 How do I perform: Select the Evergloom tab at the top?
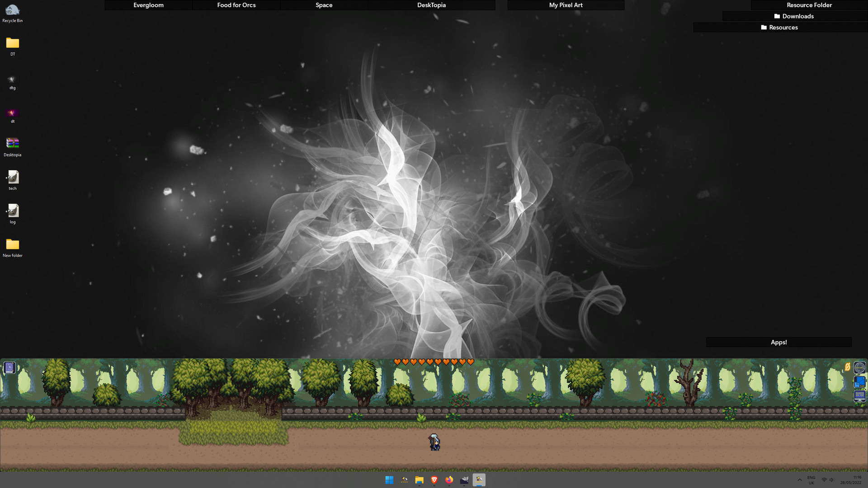point(148,5)
